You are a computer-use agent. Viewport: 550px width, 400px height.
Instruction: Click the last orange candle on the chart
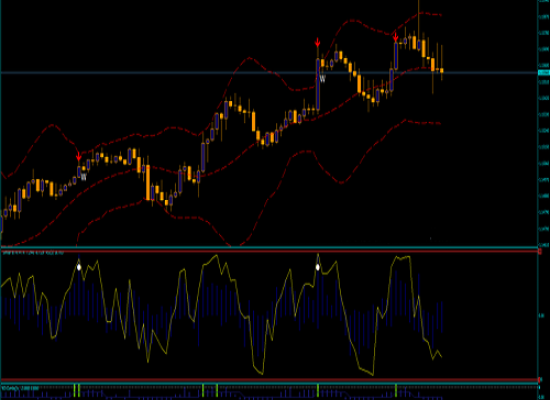[442, 71]
